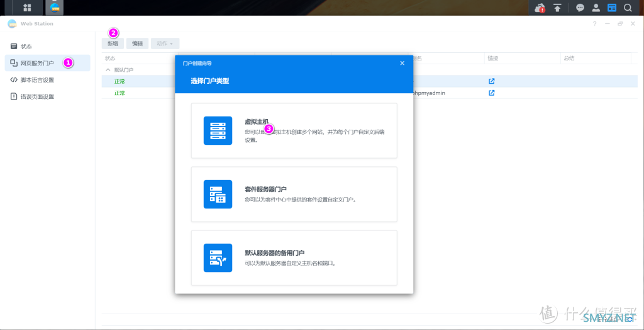Open 错误页面设置 in the sidebar

[x=48, y=97]
